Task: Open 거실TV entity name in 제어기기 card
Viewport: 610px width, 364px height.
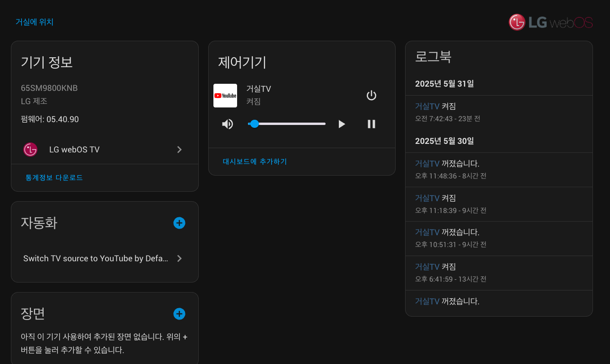Action: 258,89
